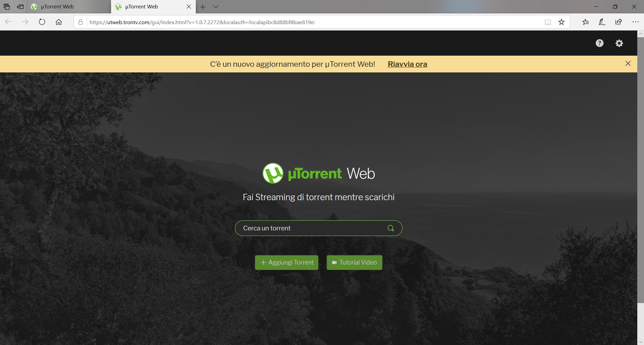Screen dimensions: 644x345
Task: Open the tab list chevron dropdown
Action: click(x=216, y=7)
